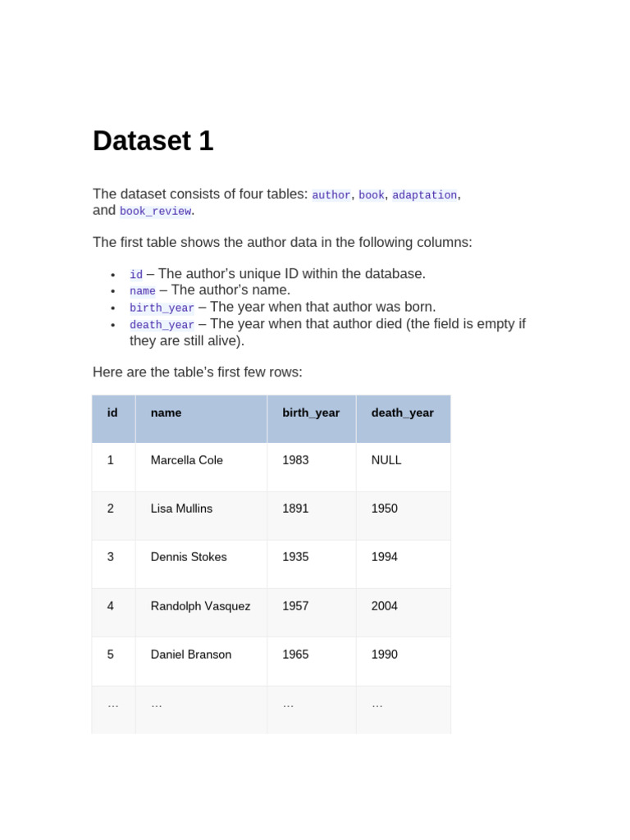Screen dimensions: 630x840
Task: Click the "birth_year" code term in bullet list
Action: coord(162,308)
